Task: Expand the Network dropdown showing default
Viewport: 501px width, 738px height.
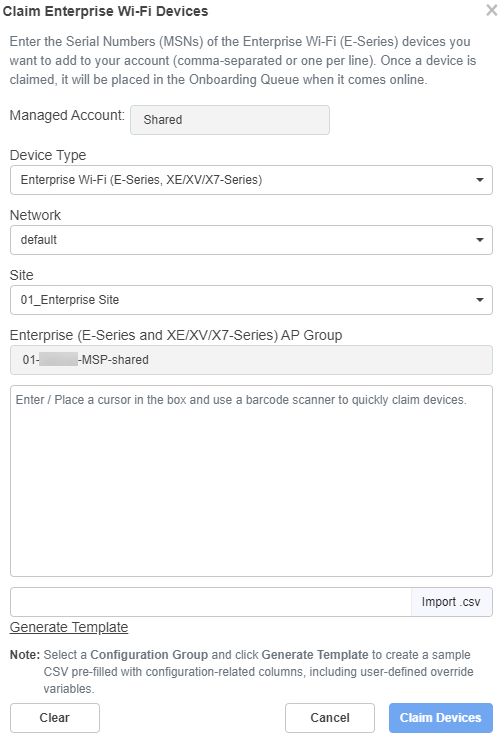Action: click(251, 240)
